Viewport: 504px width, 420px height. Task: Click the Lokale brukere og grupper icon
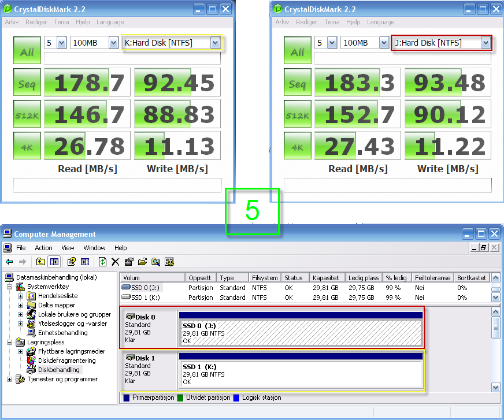coord(31,314)
